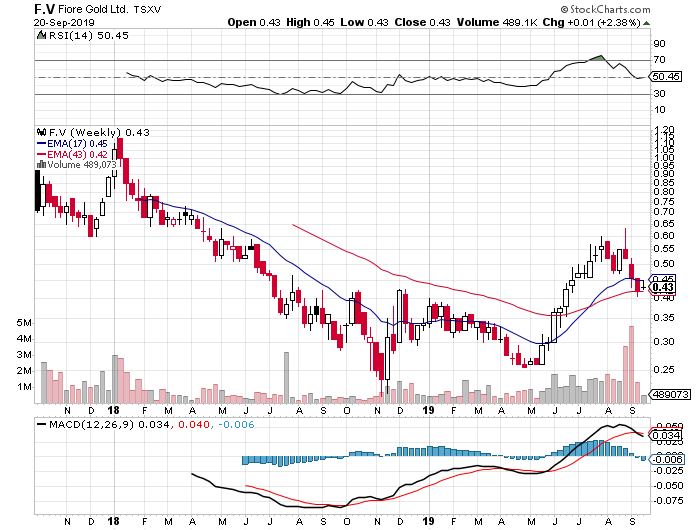700x530 pixels.
Task: Click the F.V (Weekly) candlestick legend icon
Action: pyautogui.click(x=40, y=132)
